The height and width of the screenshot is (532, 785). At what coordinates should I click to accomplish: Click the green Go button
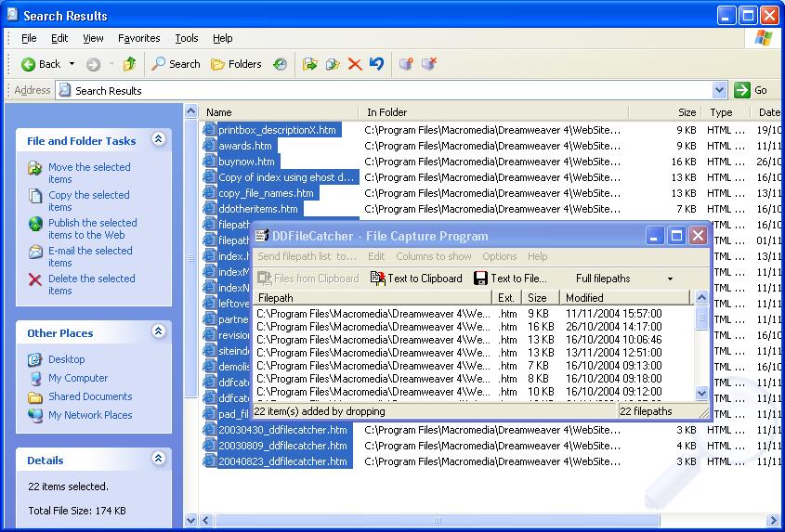tap(751, 91)
